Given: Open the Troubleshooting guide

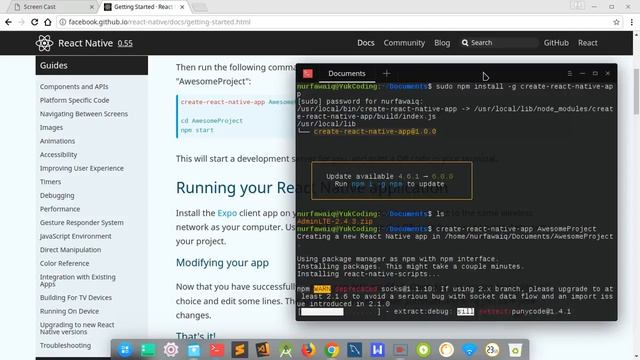Looking at the screenshot, I should [x=65, y=345].
